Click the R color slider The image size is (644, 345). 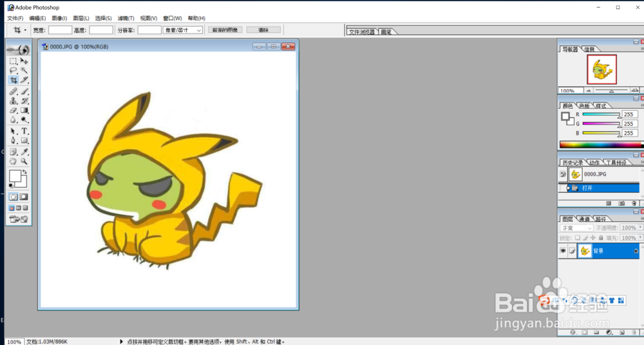(601, 115)
